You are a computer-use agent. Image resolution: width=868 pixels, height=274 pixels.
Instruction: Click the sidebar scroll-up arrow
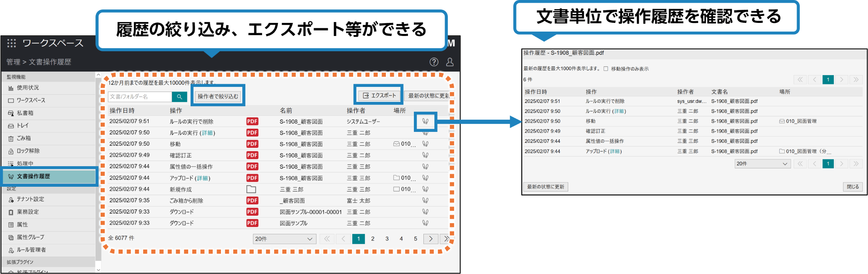(98, 75)
